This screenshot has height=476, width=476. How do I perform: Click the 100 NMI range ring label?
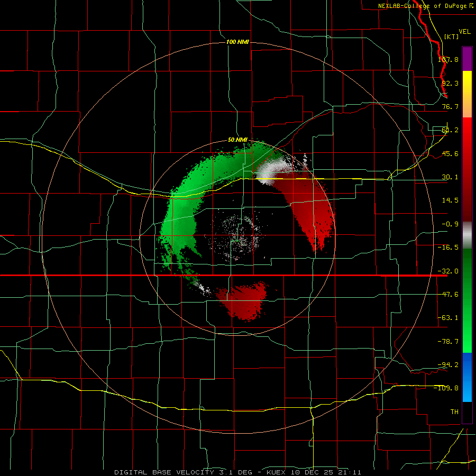(237, 42)
